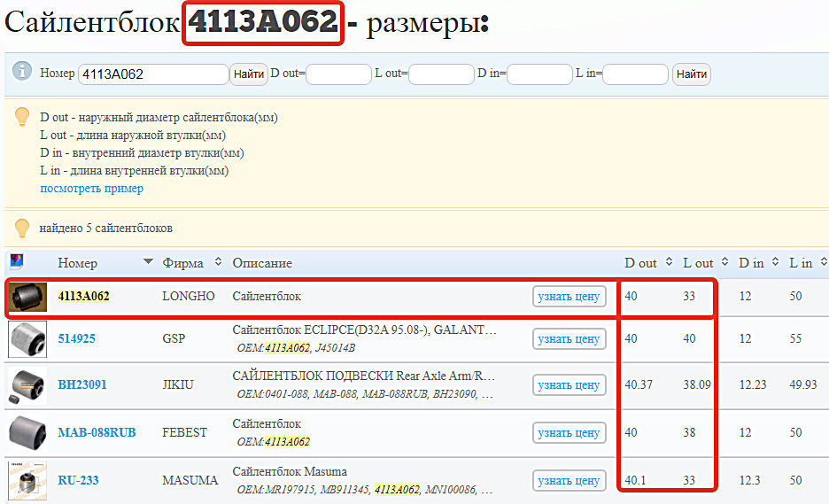Click the lightbulb icon beside найдено 5 сайлентблоков
The height and width of the screenshot is (504, 829).
pos(22,228)
